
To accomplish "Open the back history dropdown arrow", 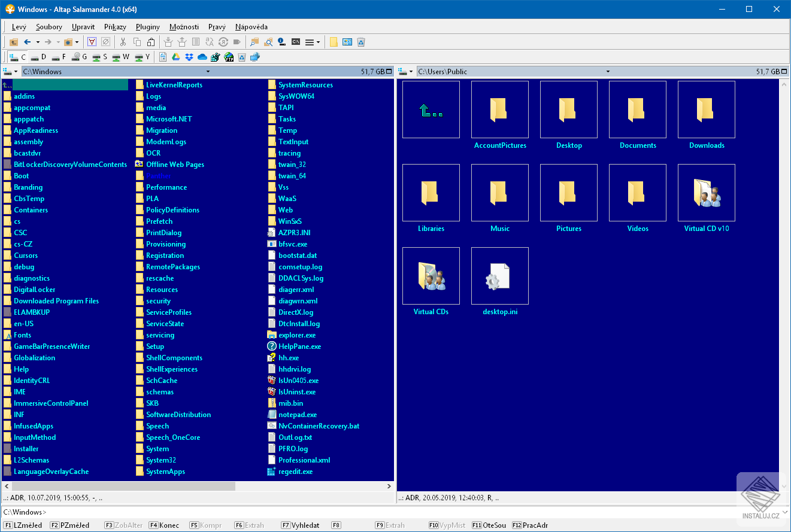I will point(38,42).
